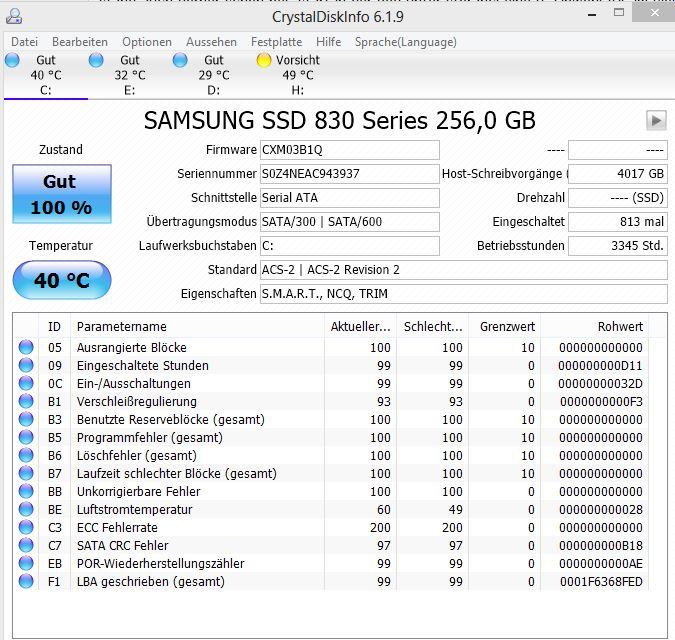
Task: Click status orb of Verschleißregulierung row
Action: 26,402
